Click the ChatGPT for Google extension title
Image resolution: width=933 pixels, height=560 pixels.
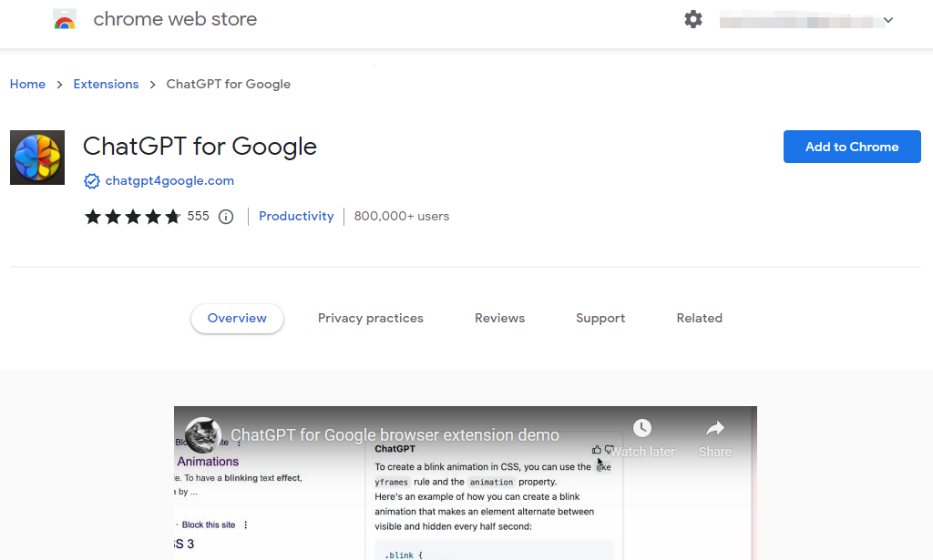click(200, 147)
